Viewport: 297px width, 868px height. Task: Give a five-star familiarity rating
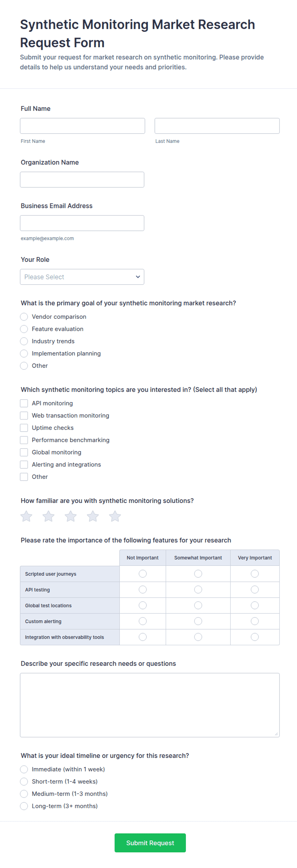click(x=115, y=516)
